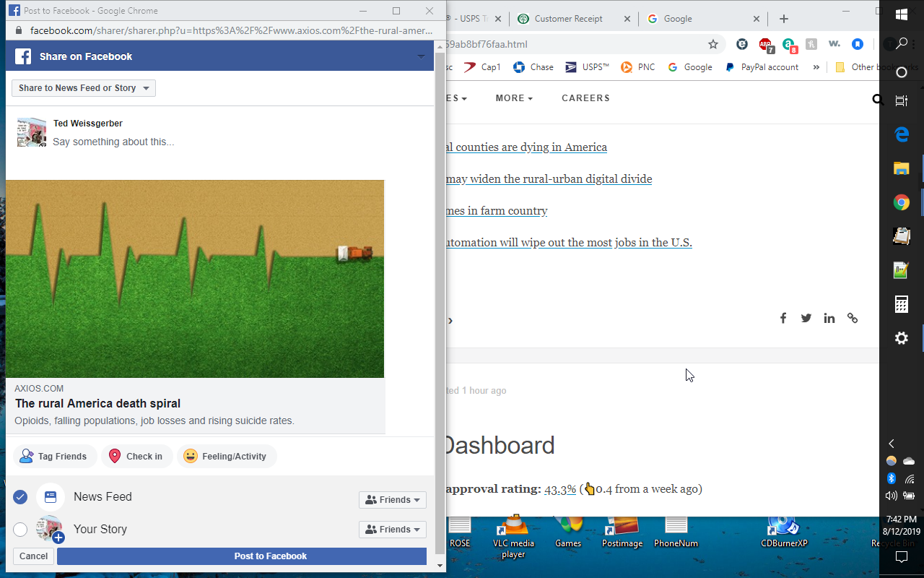Expand the Share on Facebook header arrow
924x578 pixels.
422,56
